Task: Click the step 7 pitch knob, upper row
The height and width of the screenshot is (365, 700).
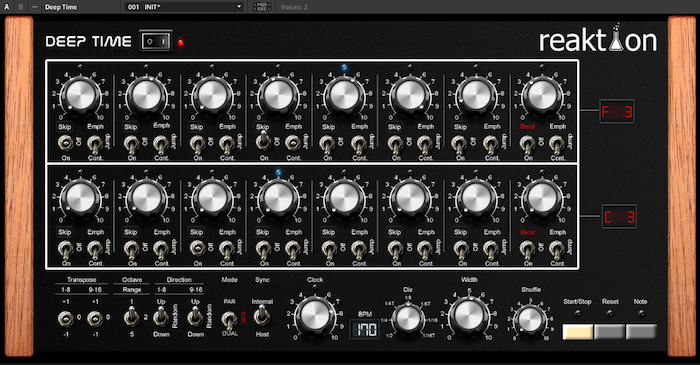Action: (x=476, y=95)
